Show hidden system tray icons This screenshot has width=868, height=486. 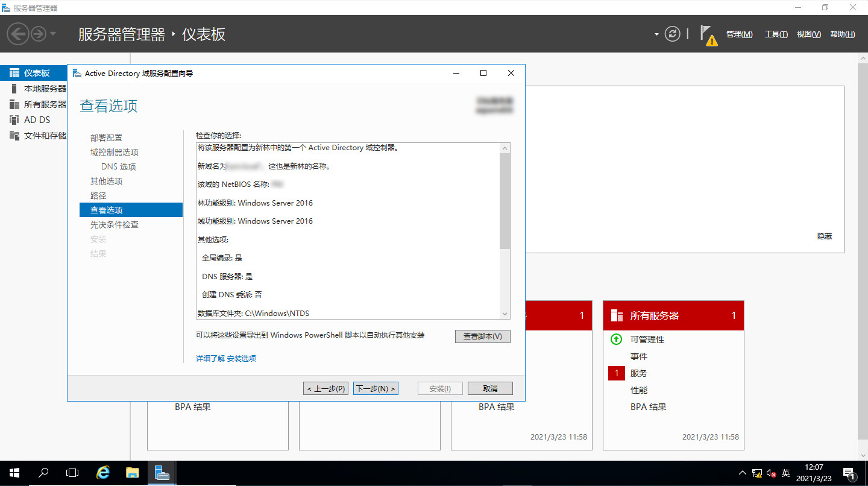[x=742, y=473]
